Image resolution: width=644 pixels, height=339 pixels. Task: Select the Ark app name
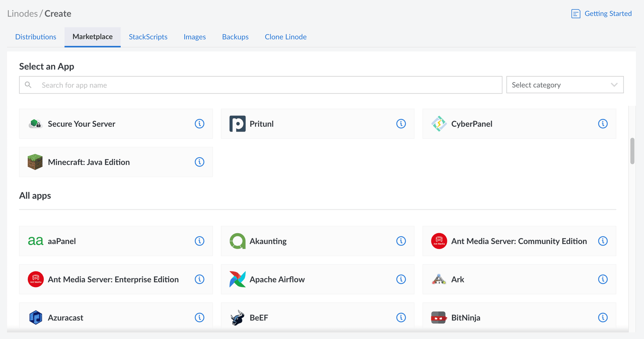[458, 279]
